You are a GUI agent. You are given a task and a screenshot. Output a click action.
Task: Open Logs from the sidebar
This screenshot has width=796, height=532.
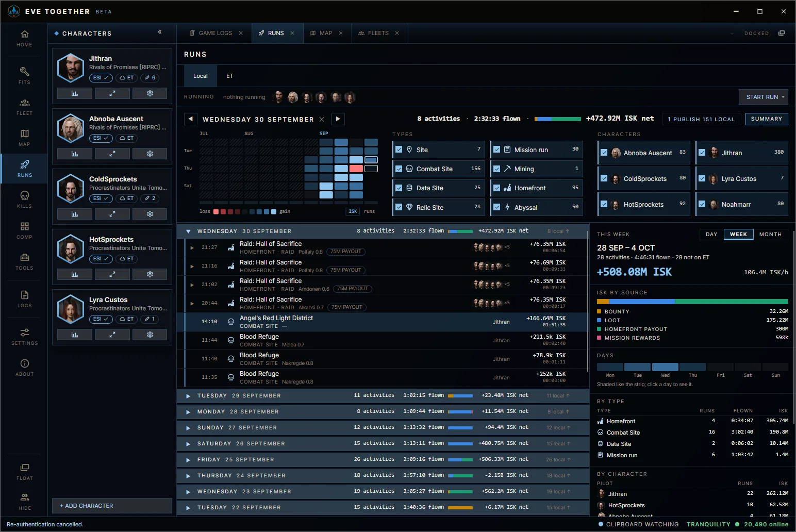(x=24, y=298)
